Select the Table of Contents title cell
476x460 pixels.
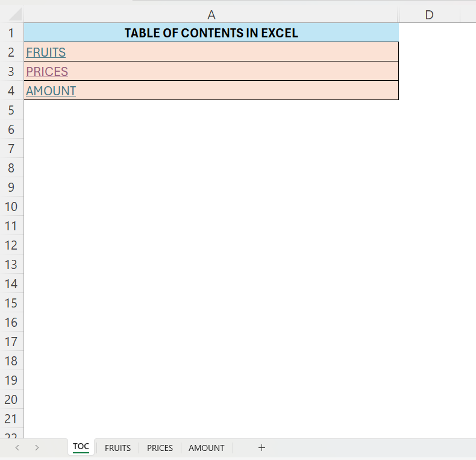coord(211,33)
